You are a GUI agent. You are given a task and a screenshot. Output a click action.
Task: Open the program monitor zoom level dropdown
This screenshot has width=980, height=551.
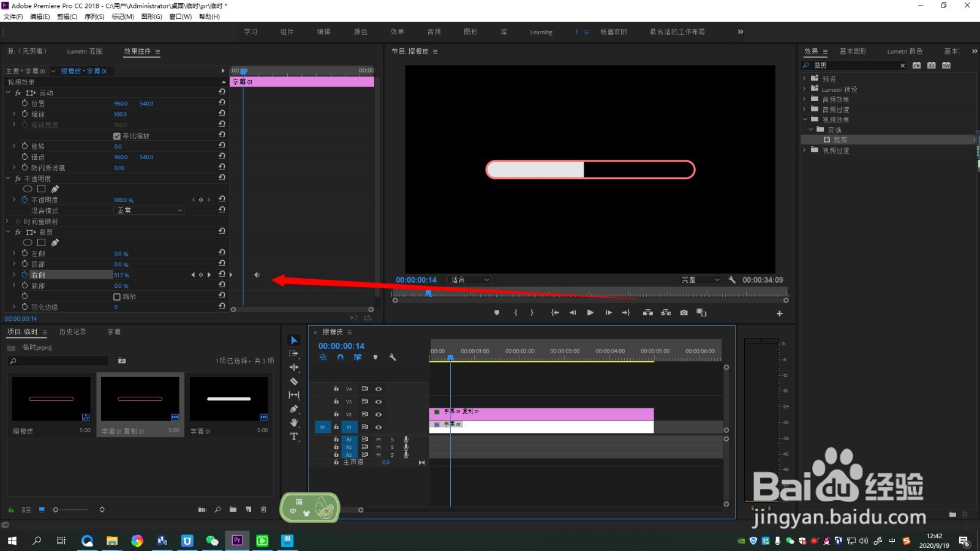point(470,280)
